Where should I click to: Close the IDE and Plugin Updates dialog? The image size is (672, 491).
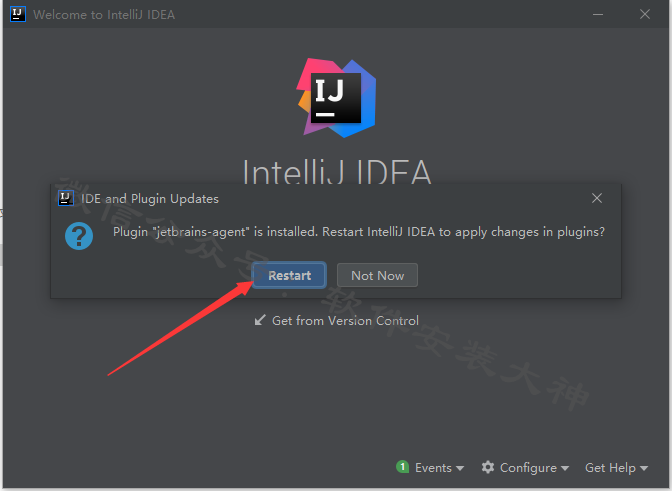coord(597,198)
